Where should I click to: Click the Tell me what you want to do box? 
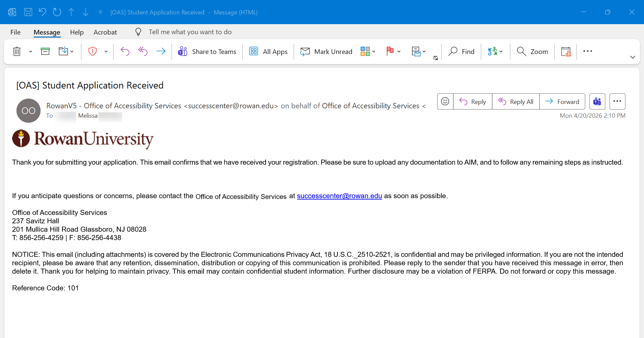point(190,32)
